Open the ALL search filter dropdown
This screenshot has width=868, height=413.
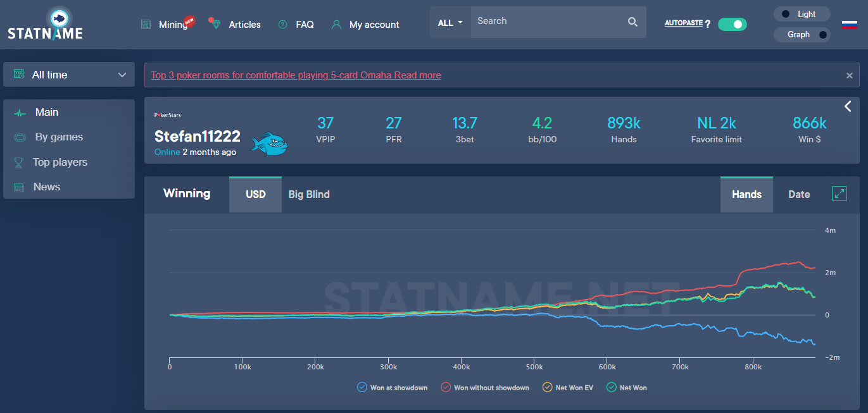click(x=450, y=22)
